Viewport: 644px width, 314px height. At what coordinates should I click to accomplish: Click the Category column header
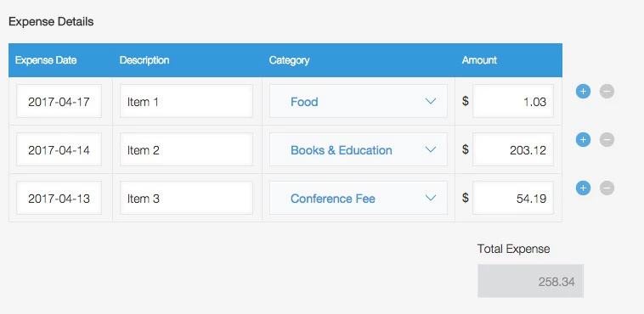(x=289, y=60)
